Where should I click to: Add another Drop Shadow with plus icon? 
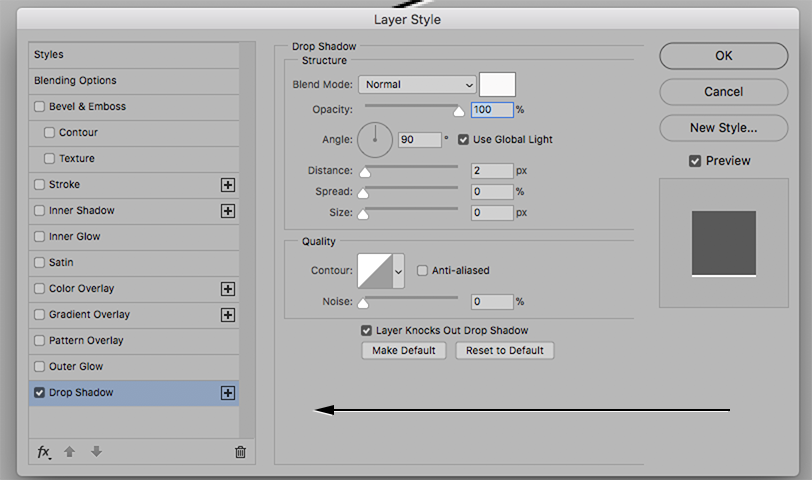tap(228, 393)
